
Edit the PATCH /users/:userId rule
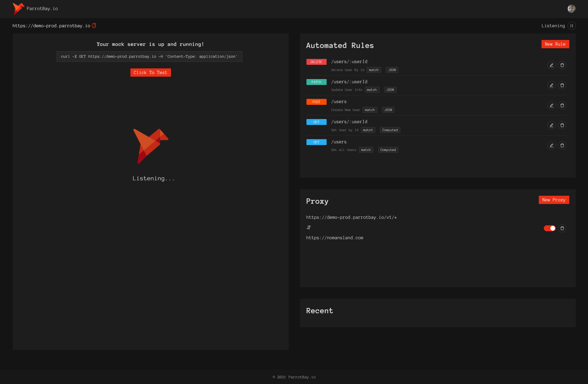pyautogui.click(x=551, y=85)
